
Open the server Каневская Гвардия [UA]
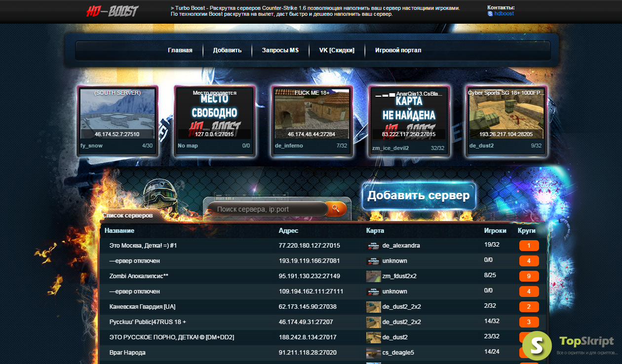coord(142,307)
